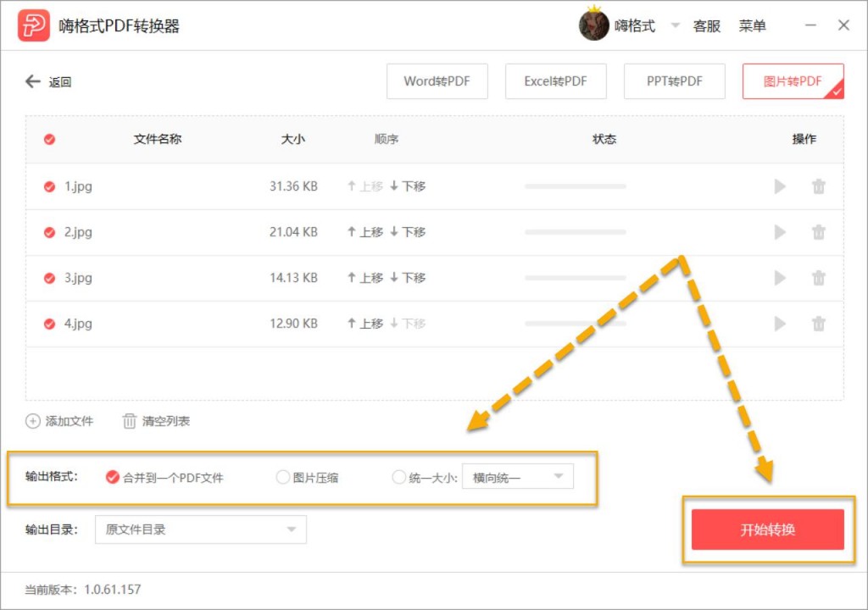Start converting 3.jpg with play icon
This screenshot has height=610, width=868.
[780, 278]
